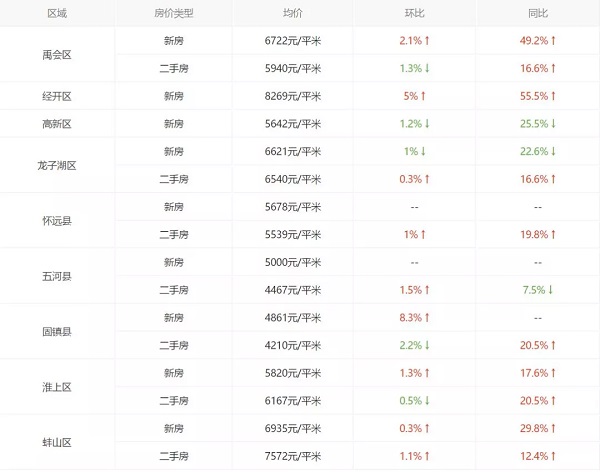
Task: Click 二手房 in the 7572元/平米 row
Action: click(x=174, y=456)
